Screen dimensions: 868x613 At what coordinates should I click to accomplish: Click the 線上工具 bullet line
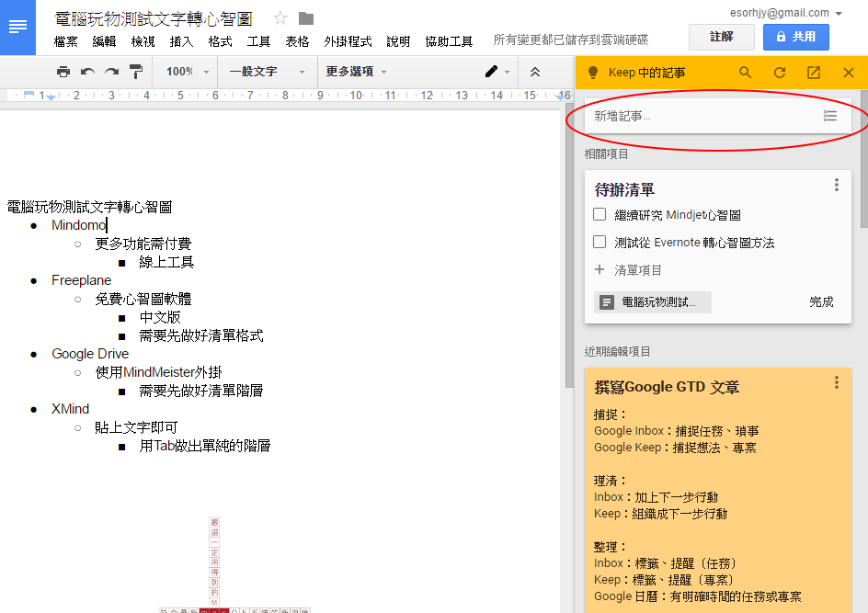click(166, 262)
